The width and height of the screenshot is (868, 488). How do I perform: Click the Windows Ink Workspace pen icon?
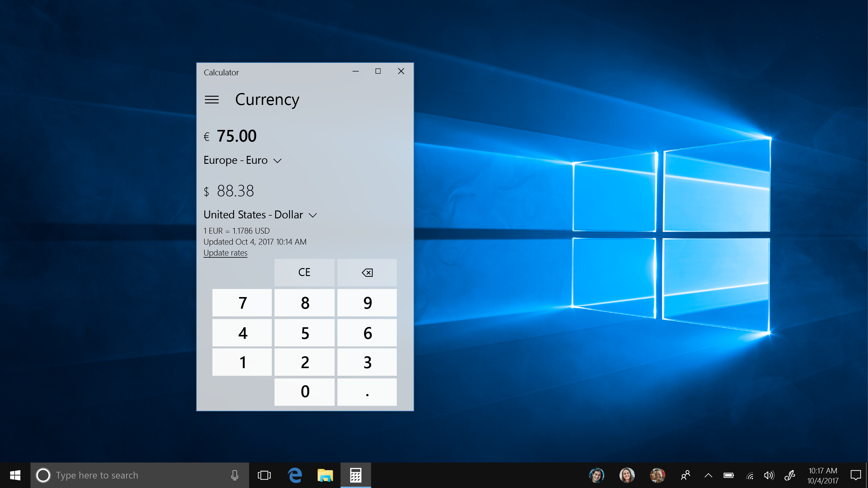(790, 475)
